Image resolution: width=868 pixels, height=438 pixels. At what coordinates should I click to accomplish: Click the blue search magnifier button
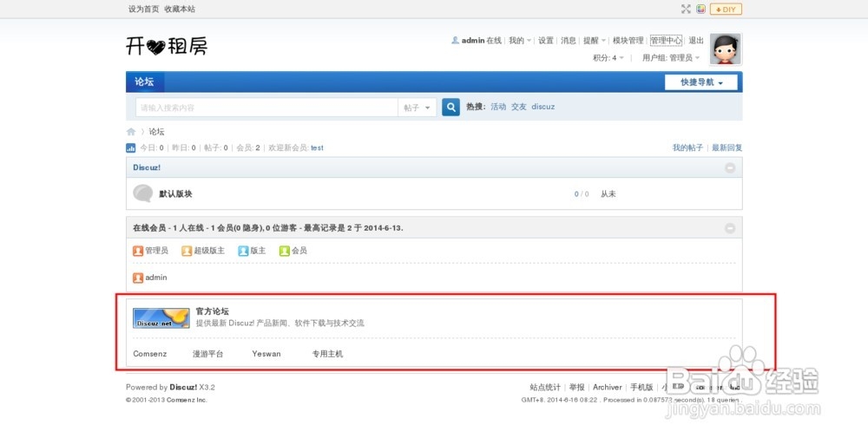[450, 108]
